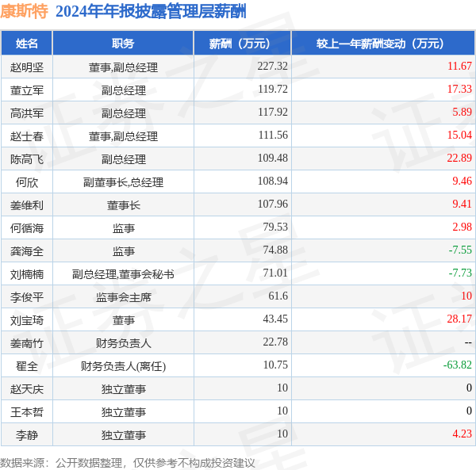476x470 pixels.
Task: Click the position 财务负责人(离任)
Action: [x=123, y=366]
